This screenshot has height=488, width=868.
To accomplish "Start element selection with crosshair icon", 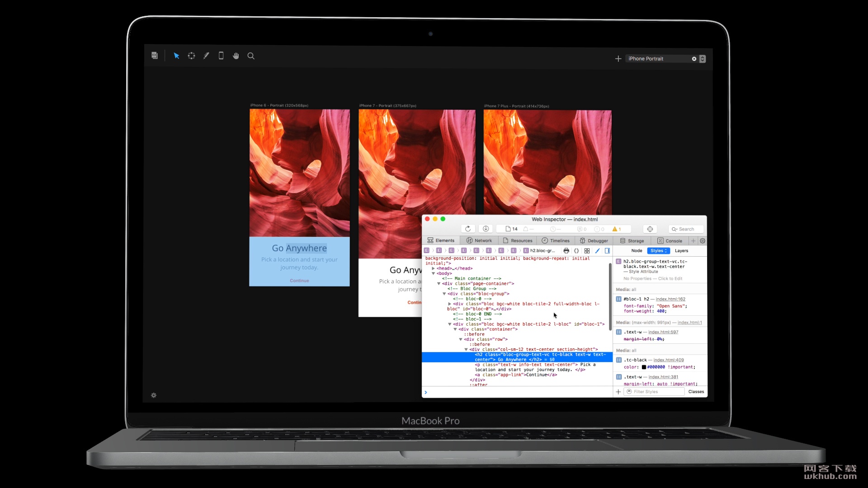I will click(650, 229).
